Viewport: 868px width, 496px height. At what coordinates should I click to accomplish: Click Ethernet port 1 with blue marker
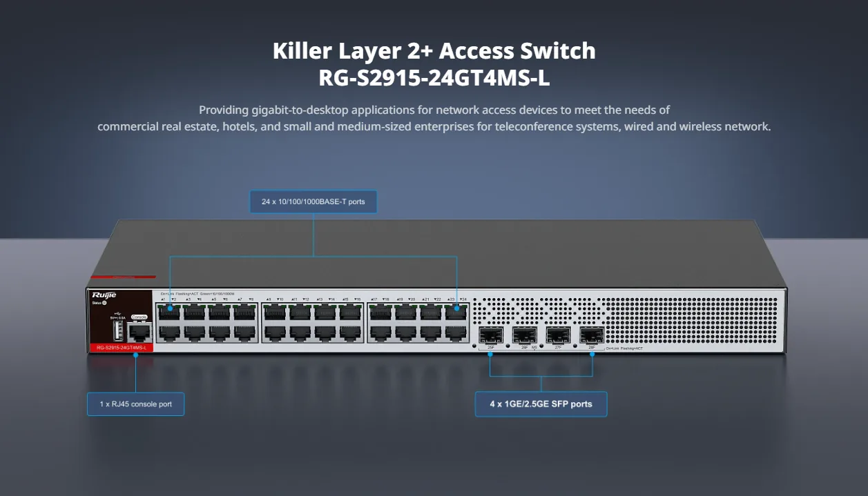click(x=169, y=311)
